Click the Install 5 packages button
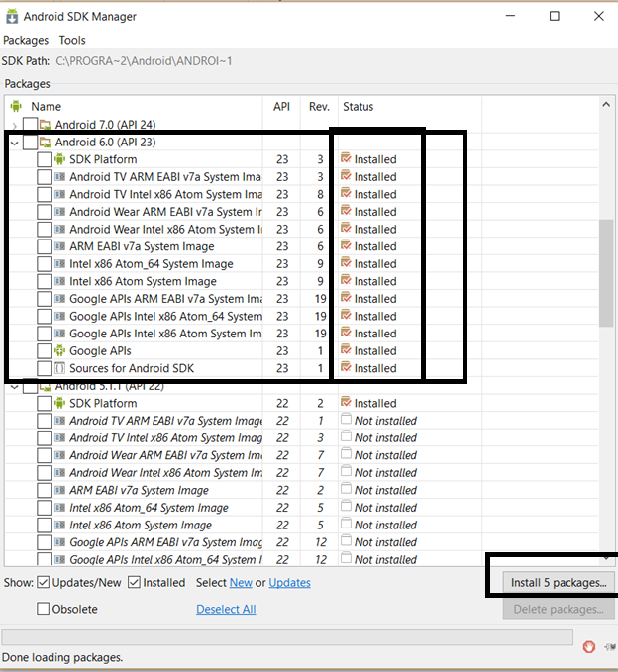 coord(559,582)
